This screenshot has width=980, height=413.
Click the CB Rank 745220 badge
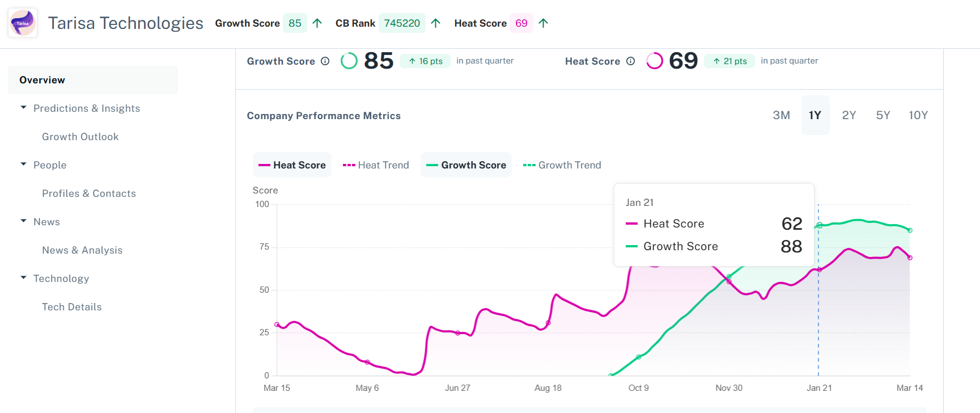click(402, 23)
